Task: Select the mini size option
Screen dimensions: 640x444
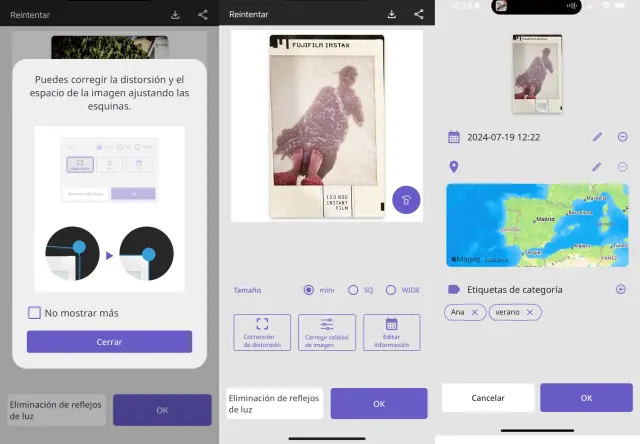Action: point(310,290)
